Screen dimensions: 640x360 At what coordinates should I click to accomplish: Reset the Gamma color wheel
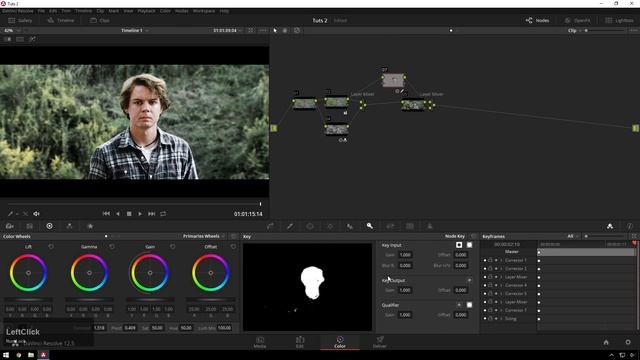(x=112, y=247)
